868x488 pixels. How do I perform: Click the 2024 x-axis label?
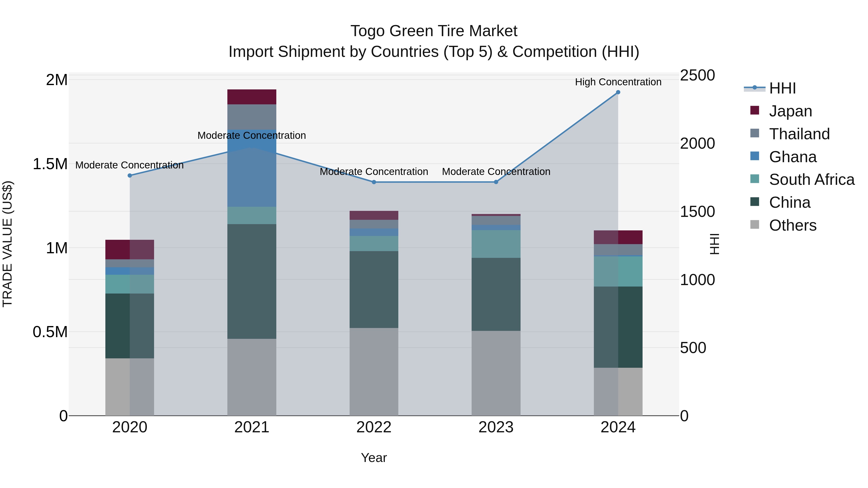(618, 427)
